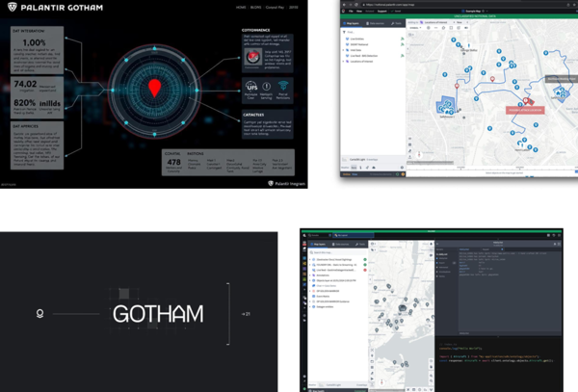Collapse the layers panel with the side arrow

pos(407,48)
